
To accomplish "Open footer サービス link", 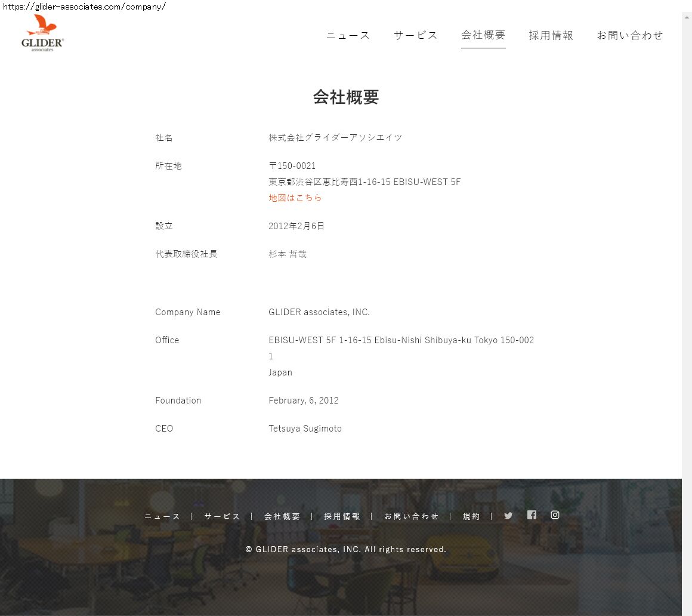I will 222,516.
